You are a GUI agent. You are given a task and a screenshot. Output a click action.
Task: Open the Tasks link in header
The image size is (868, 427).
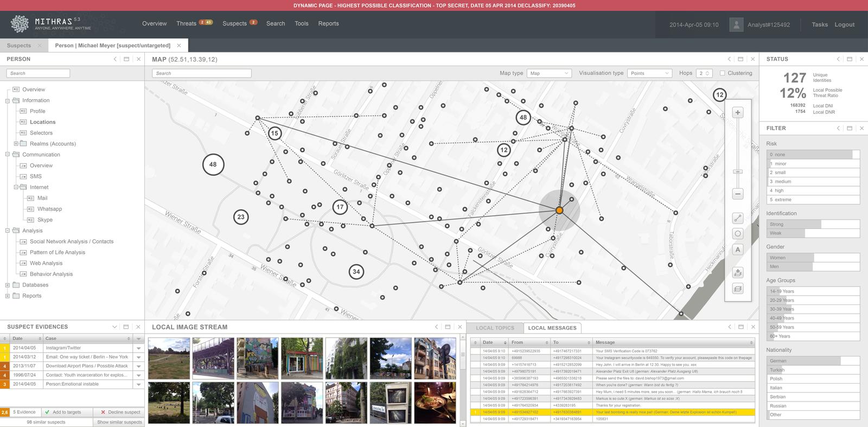(820, 24)
